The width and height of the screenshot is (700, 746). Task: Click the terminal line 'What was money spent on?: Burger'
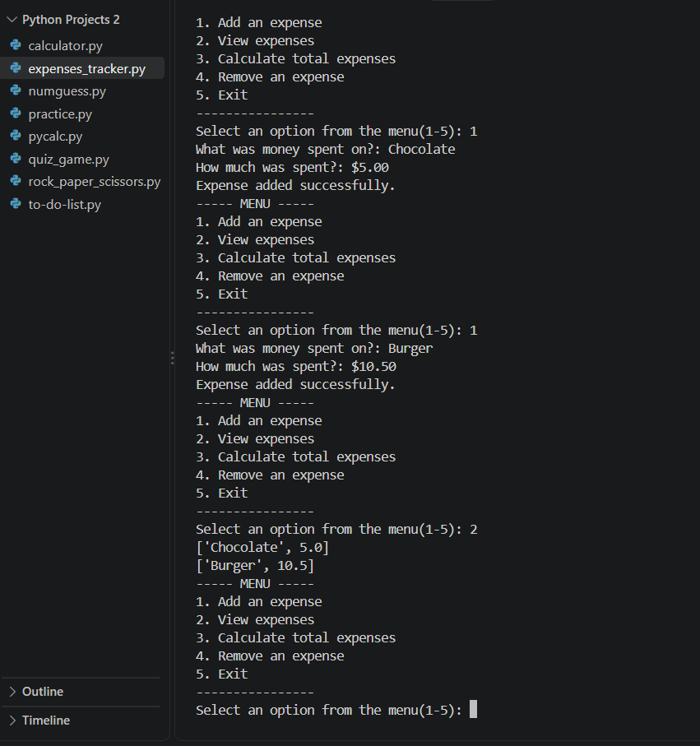(x=314, y=348)
